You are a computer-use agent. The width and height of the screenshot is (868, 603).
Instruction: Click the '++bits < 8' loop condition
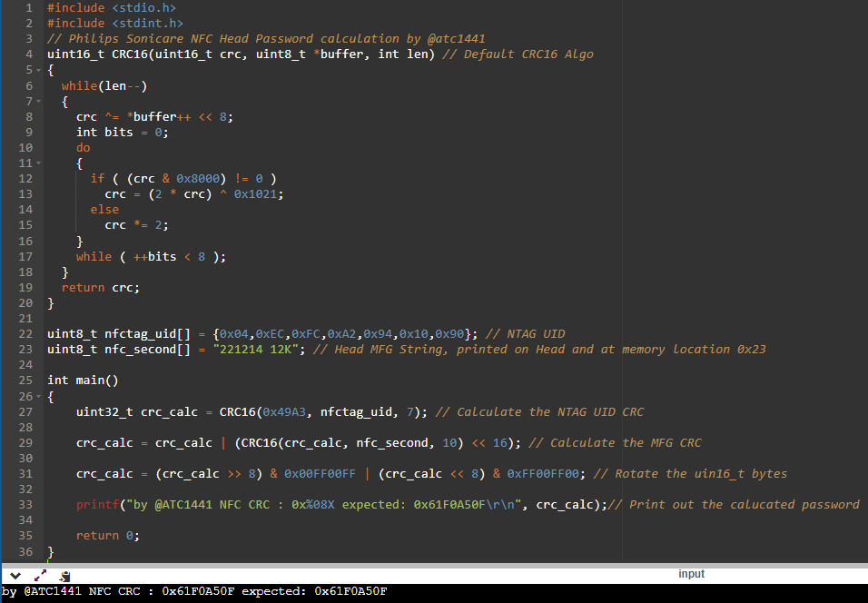coord(170,256)
